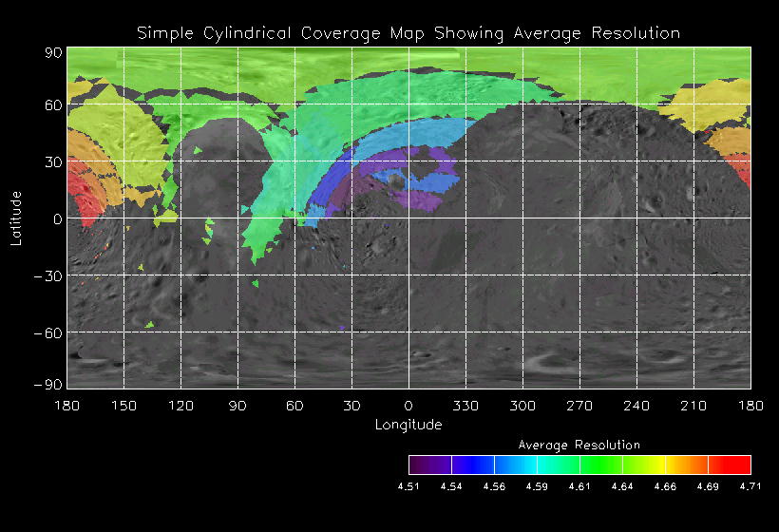Screen dimensions: 779x532
Task: Click the legend value '4.66'
Action: (x=665, y=486)
